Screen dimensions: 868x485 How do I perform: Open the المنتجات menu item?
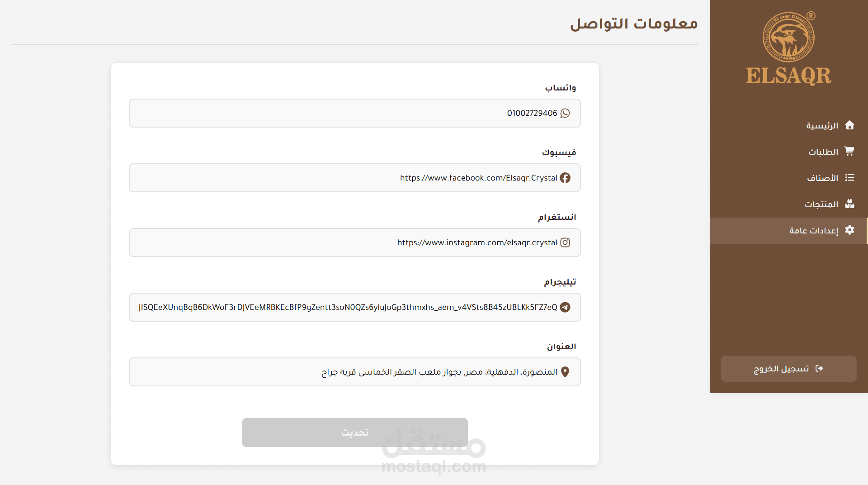point(789,204)
